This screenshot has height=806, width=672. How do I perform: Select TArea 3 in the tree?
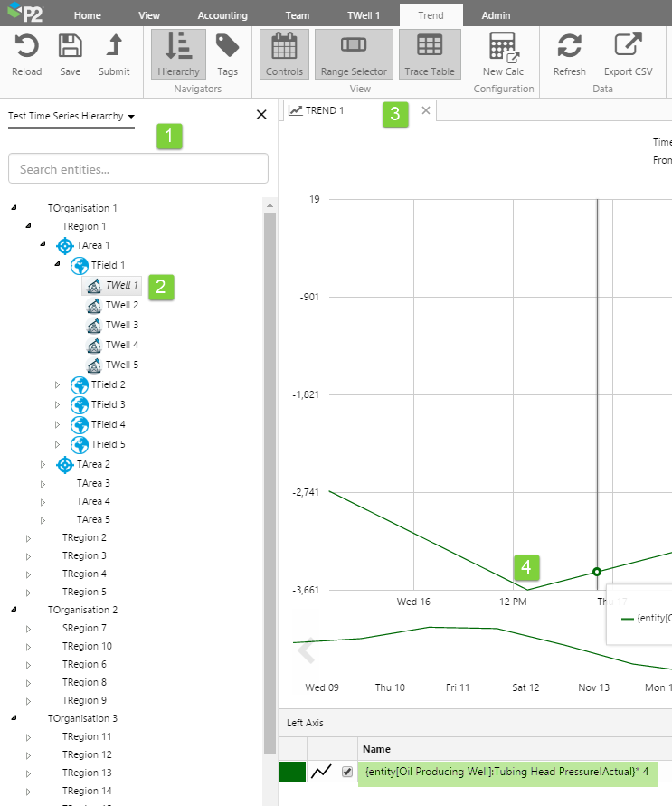pyautogui.click(x=93, y=483)
